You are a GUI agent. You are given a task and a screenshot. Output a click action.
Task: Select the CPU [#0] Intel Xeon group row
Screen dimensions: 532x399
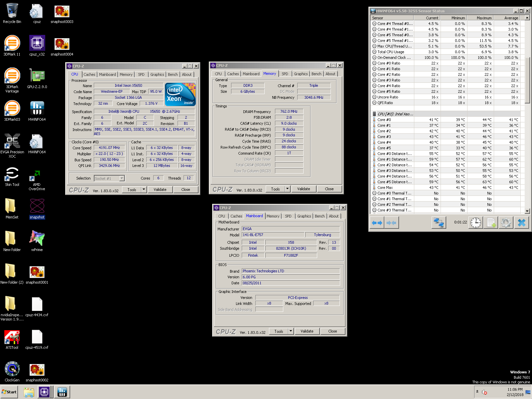click(x=445, y=114)
